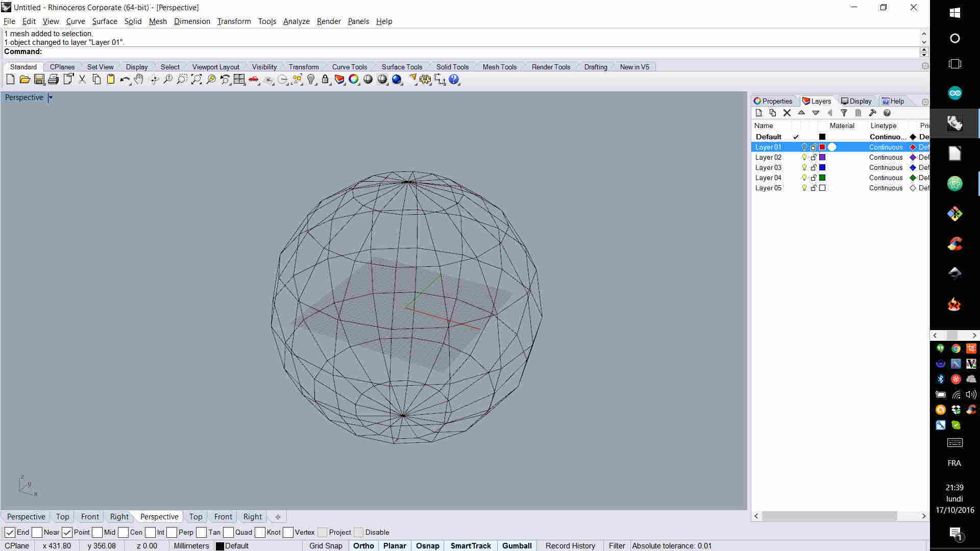Click the lock objects padlock icon
The width and height of the screenshot is (980, 551).
tap(325, 80)
